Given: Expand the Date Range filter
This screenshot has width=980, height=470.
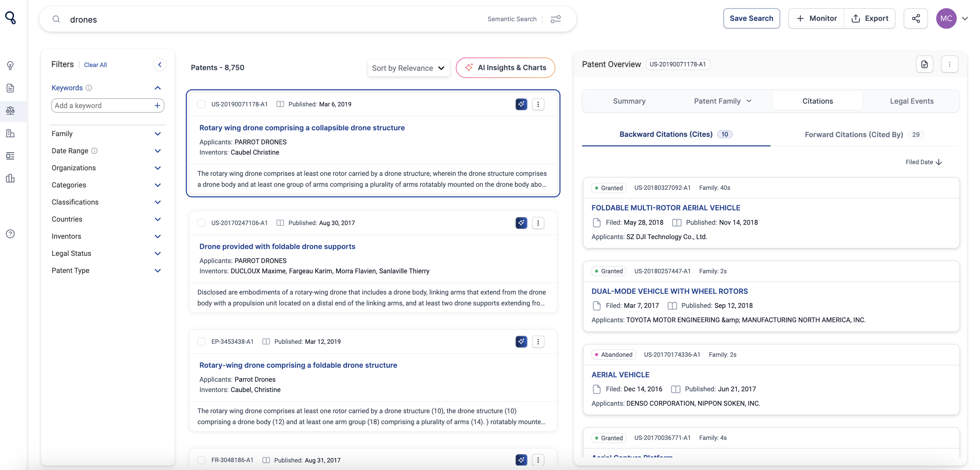Looking at the screenshot, I should [x=157, y=151].
